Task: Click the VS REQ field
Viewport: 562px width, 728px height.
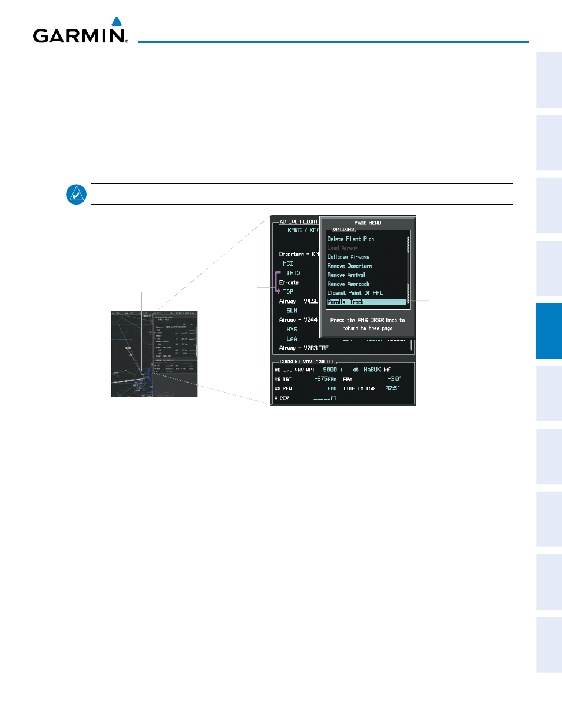Action: pos(323,389)
